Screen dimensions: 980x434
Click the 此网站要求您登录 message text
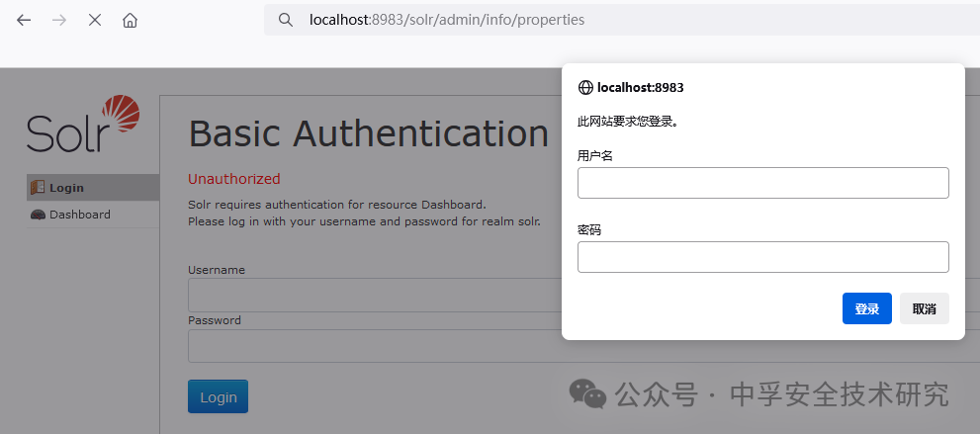pyautogui.click(x=628, y=122)
